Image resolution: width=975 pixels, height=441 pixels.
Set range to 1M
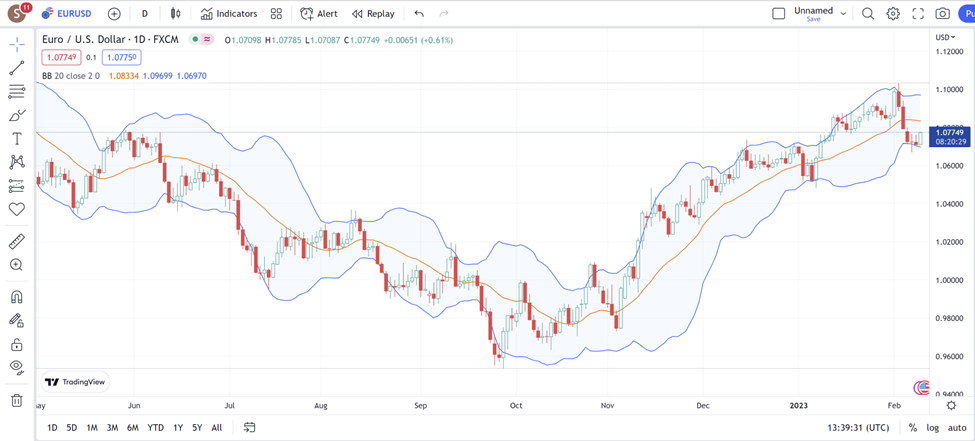tap(92, 427)
